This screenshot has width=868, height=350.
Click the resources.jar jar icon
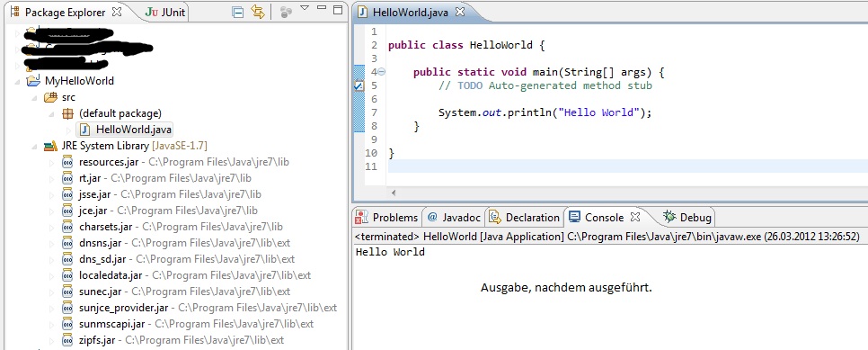point(67,162)
